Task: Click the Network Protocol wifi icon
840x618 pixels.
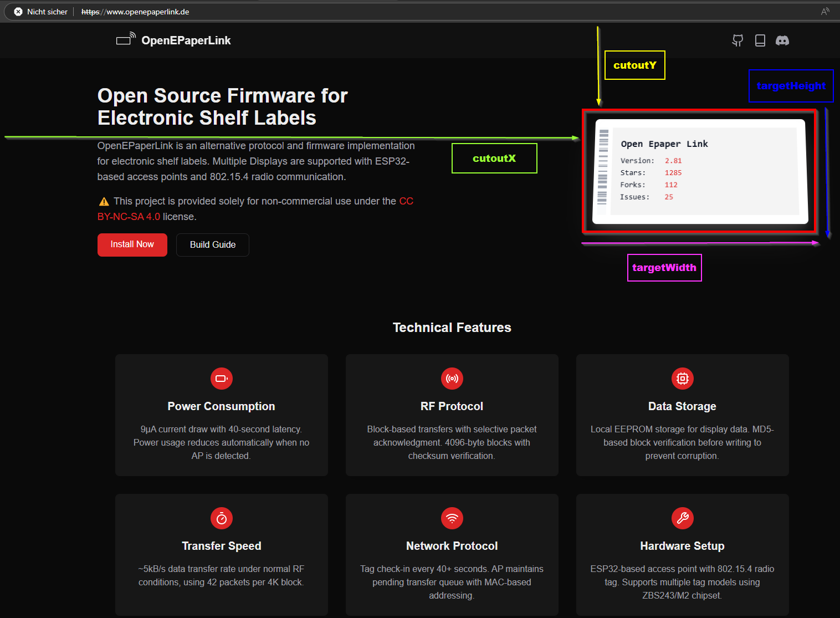Action: (x=452, y=518)
